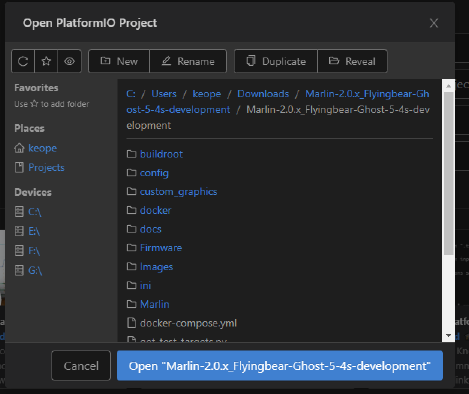The height and width of the screenshot is (394, 469).
Task: Open the buildroot folder
Action: click(161, 154)
